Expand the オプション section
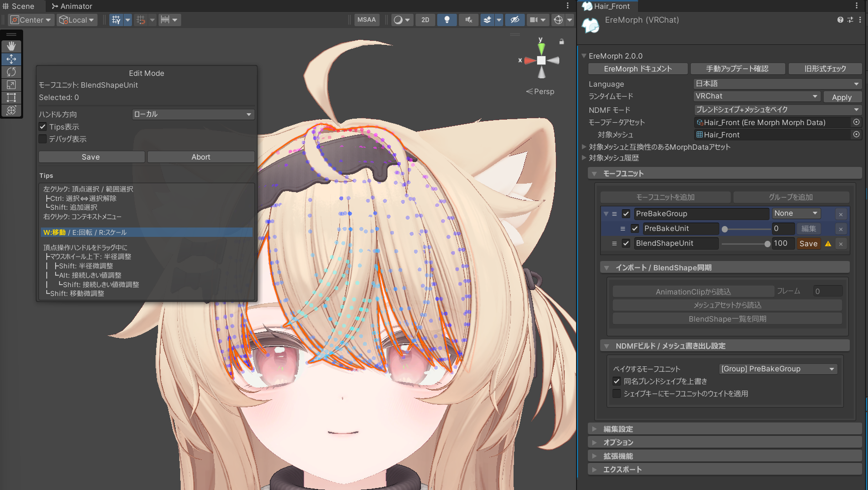 pyautogui.click(x=725, y=442)
